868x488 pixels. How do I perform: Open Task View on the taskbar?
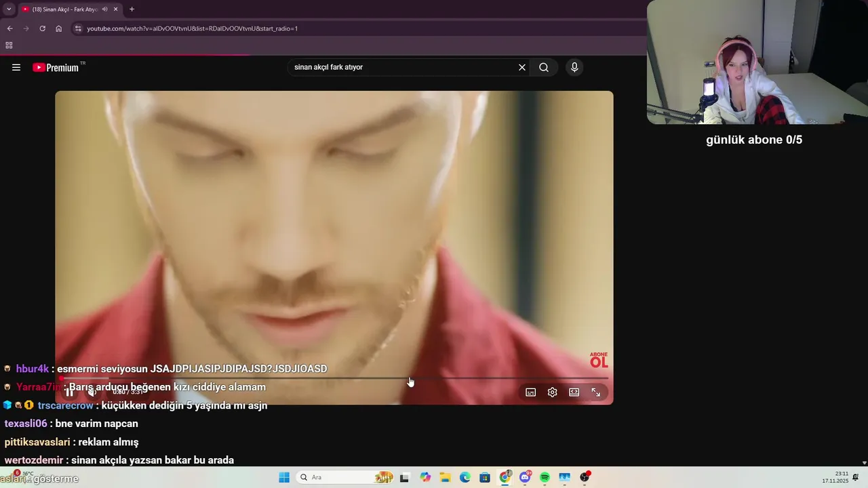click(x=404, y=477)
